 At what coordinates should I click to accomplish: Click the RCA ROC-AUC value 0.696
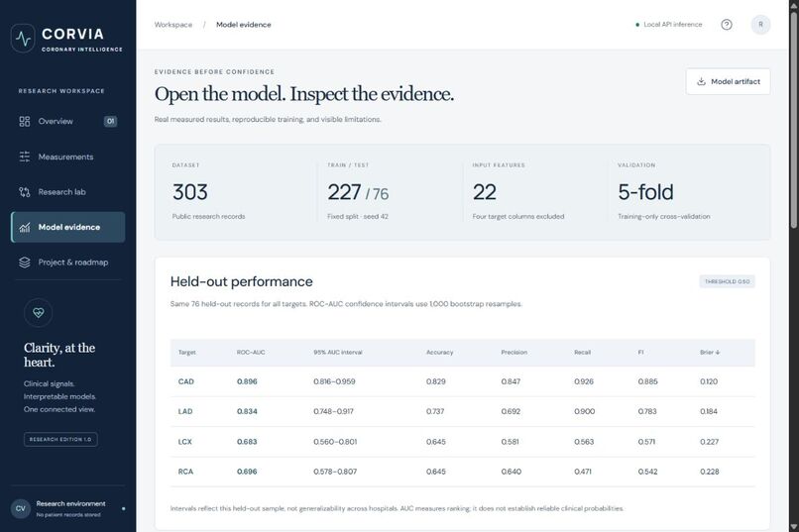tap(247, 472)
